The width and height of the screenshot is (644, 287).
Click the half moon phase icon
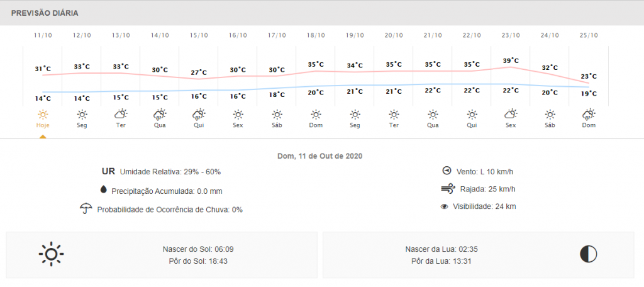pyautogui.click(x=589, y=254)
